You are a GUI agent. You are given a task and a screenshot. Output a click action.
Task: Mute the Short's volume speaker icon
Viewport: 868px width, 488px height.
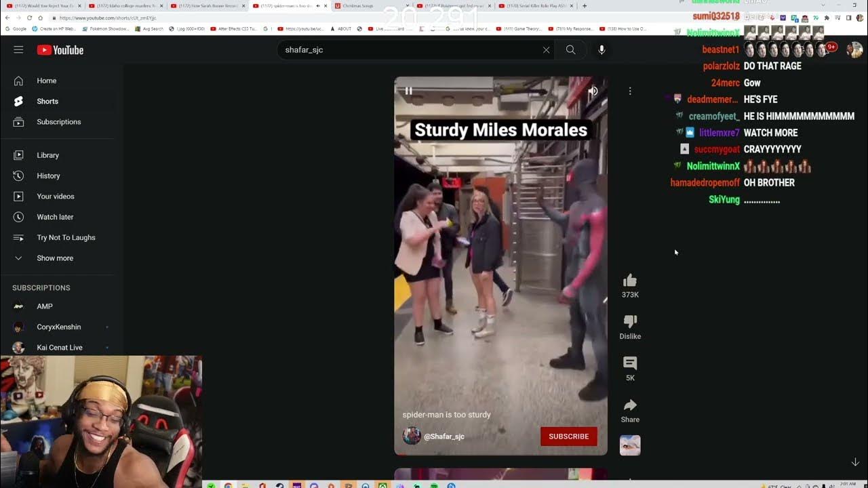pos(593,91)
